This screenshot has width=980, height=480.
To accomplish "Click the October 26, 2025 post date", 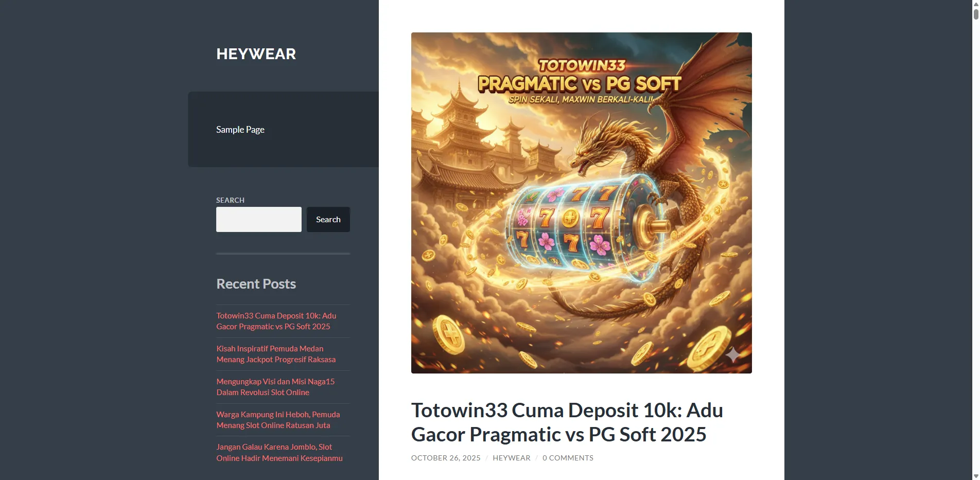I will pyautogui.click(x=446, y=458).
